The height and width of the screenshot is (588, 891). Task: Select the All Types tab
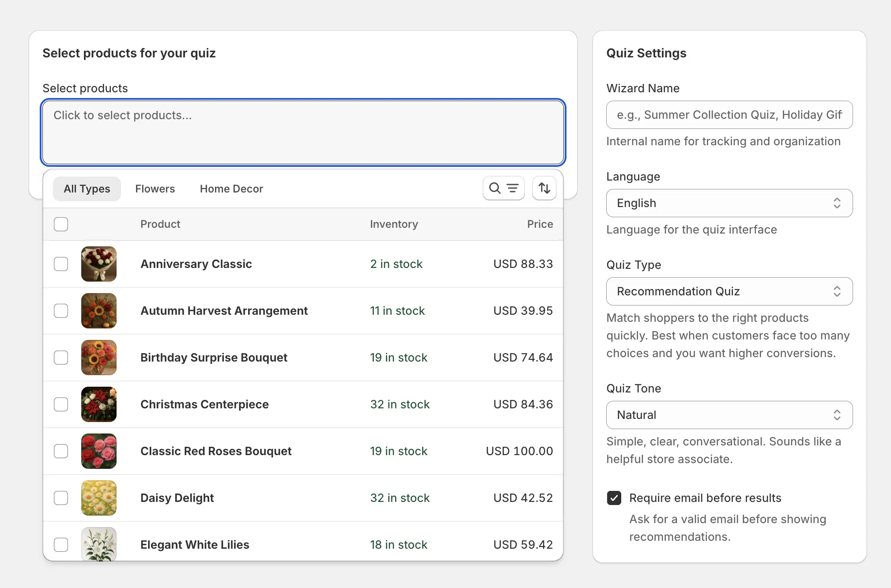(x=87, y=189)
